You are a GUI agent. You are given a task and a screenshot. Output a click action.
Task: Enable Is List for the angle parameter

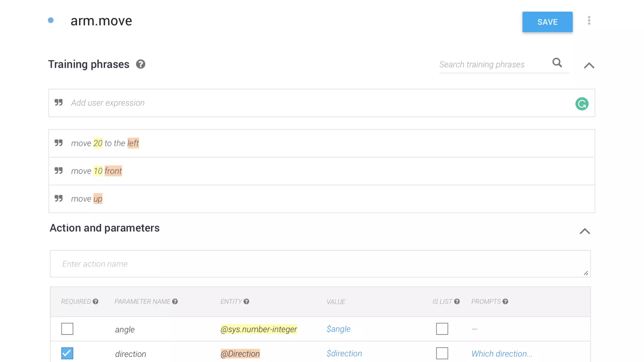[442, 329]
